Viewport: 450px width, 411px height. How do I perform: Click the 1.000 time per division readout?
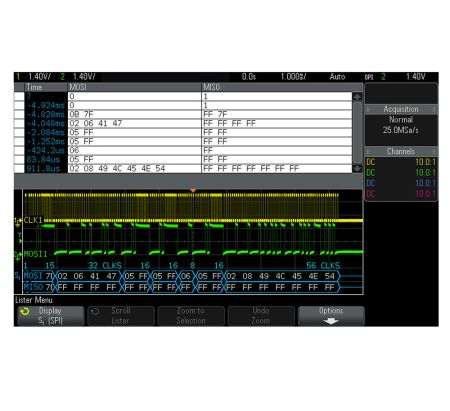point(293,77)
